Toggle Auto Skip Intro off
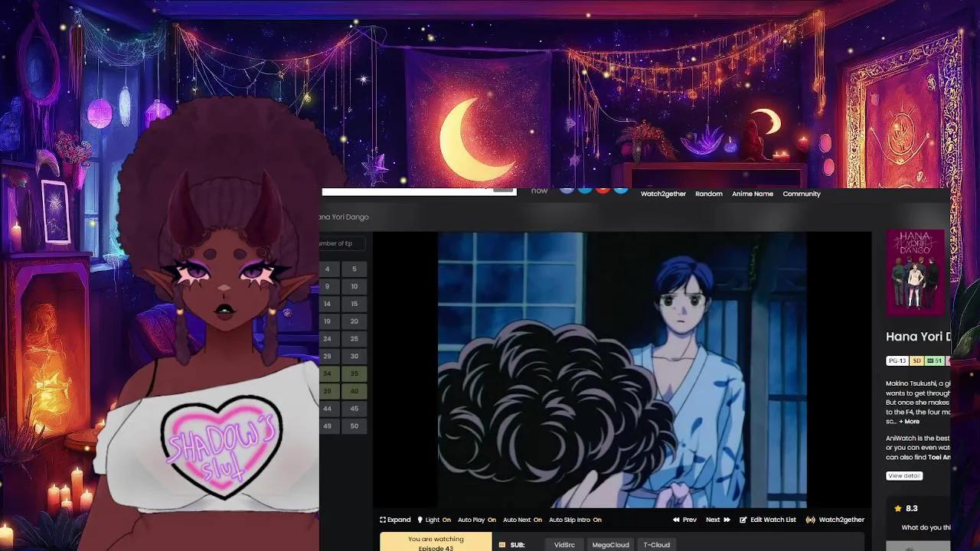The width and height of the screenshot is (980, 551). pyautogui.click(x=596, y=520)
